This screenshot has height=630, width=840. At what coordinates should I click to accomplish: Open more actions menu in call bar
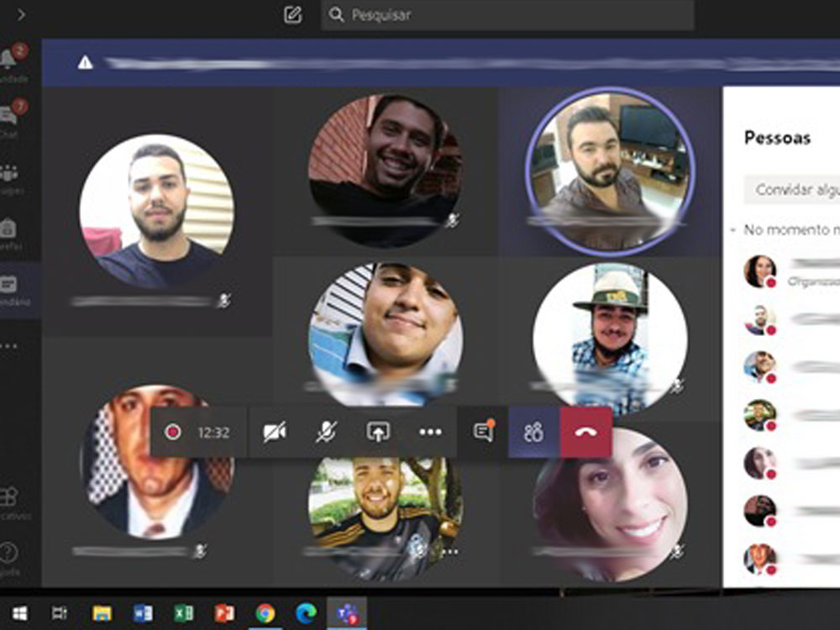pos(431,432)
